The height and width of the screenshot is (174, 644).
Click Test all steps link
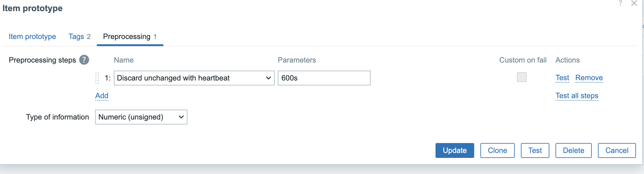[577, 96]
